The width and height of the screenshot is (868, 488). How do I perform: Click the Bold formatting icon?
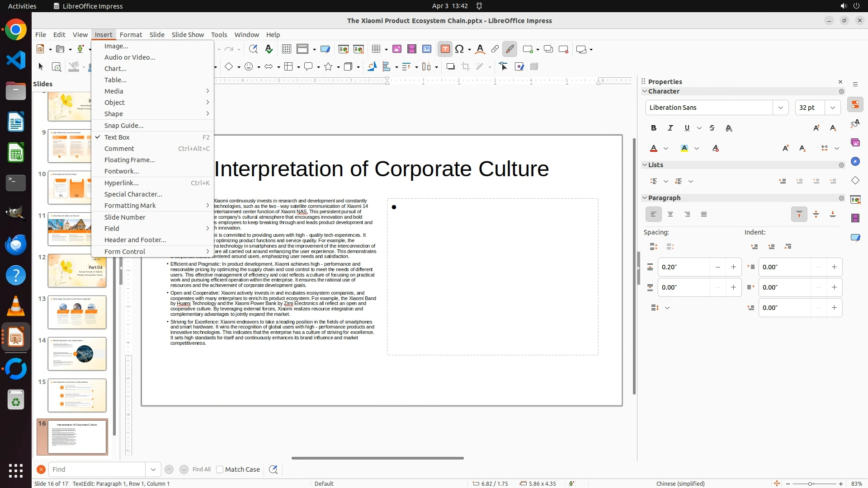point(654,128)
